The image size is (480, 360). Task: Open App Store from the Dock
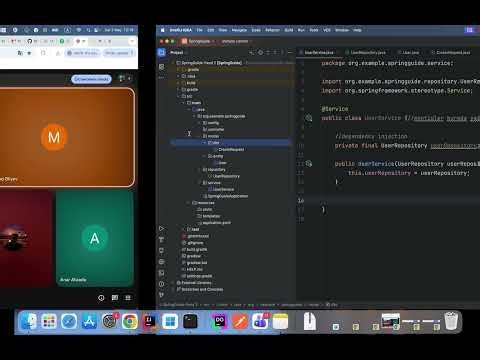tap(89, 322)
